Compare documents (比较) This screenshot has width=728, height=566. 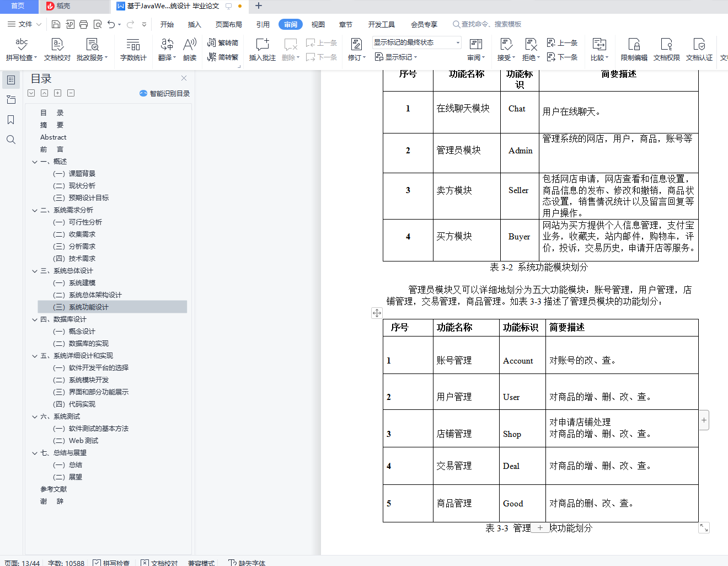click(599, 49)
